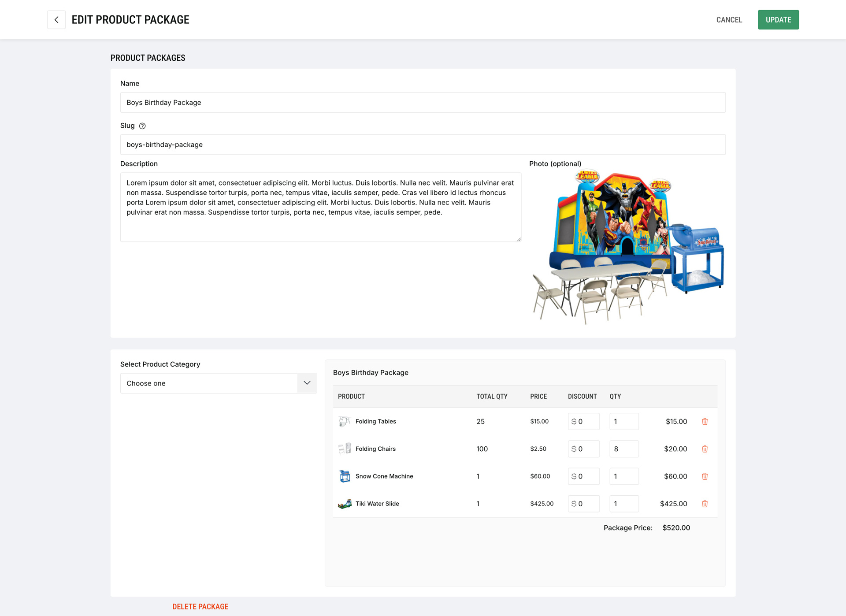The height and width of the screenshot is (616, 846).
Task: Click CANCEL to discard changes
Action: [x=729, y=19]
